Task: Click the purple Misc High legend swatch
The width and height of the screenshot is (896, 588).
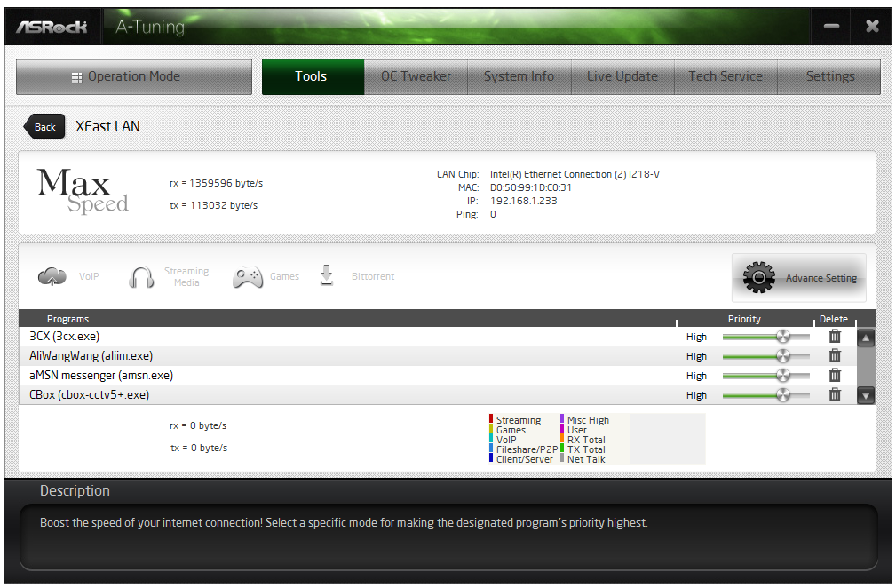Action: click(562, 419)
